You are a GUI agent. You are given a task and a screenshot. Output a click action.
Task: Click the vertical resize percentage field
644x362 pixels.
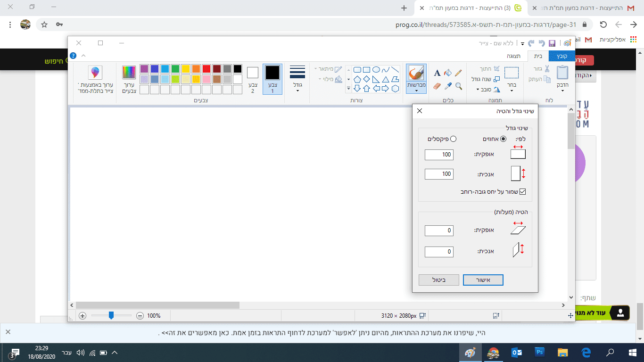(x=439, y=174)
